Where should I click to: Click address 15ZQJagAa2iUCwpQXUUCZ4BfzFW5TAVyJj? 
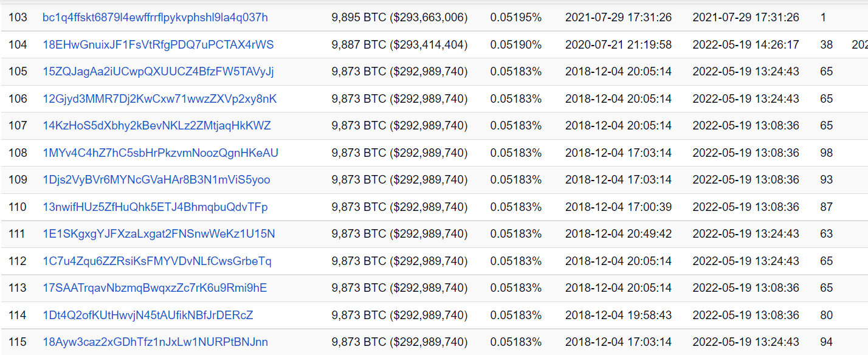pos(158,72)
